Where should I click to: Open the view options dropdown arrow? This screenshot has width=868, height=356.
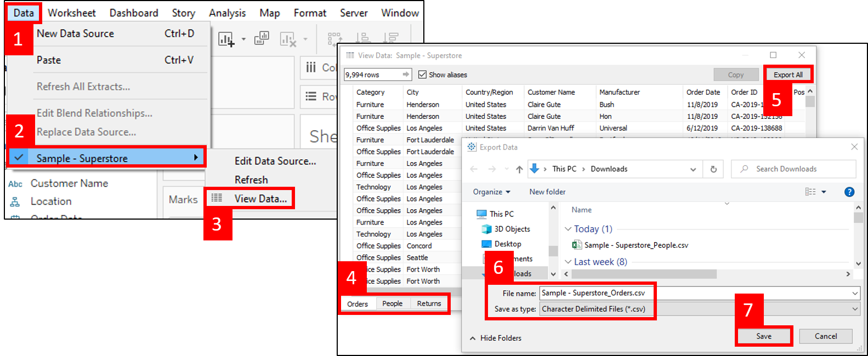click(824, 192)
